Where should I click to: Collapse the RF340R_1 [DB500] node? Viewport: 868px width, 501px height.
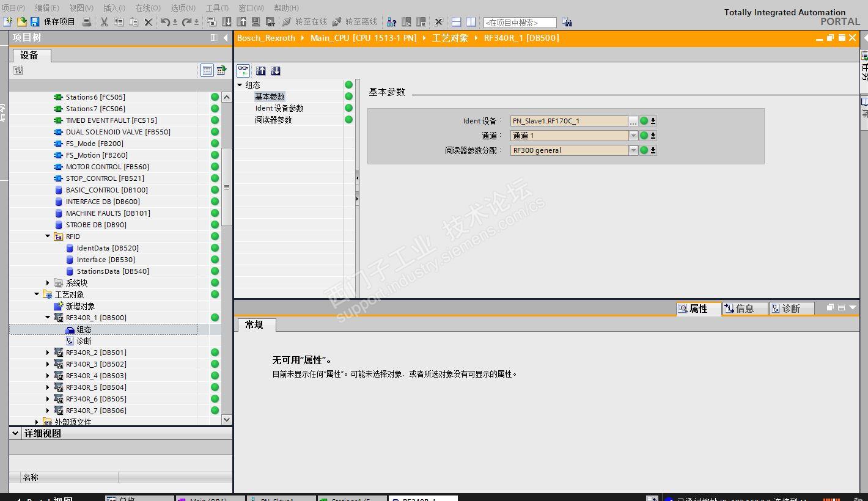coord(48,318)
